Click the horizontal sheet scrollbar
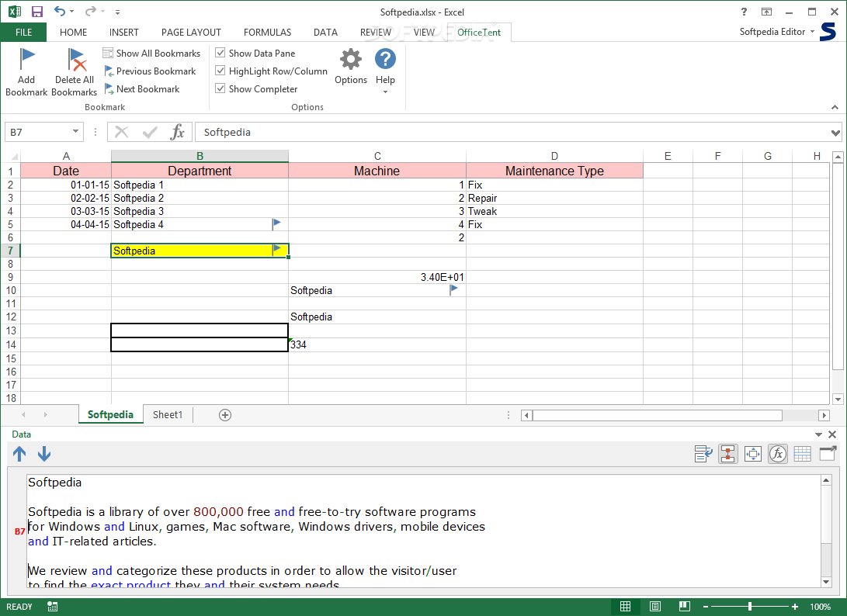This screenshot has height=616, width=847. pyautogui.click(x=658, y=415)
